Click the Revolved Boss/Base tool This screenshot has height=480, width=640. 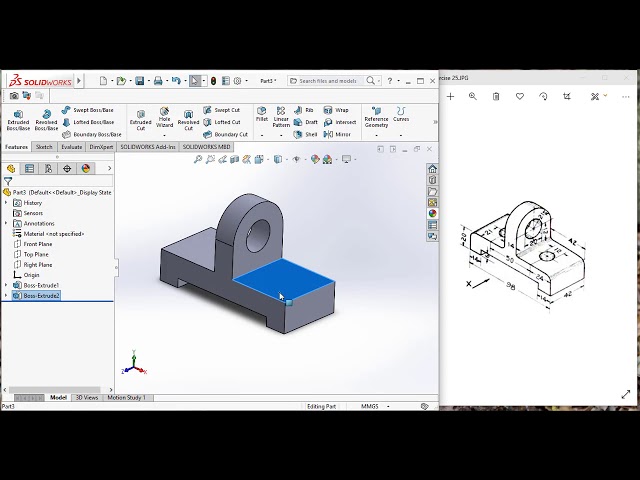click(x=46, y=120)
